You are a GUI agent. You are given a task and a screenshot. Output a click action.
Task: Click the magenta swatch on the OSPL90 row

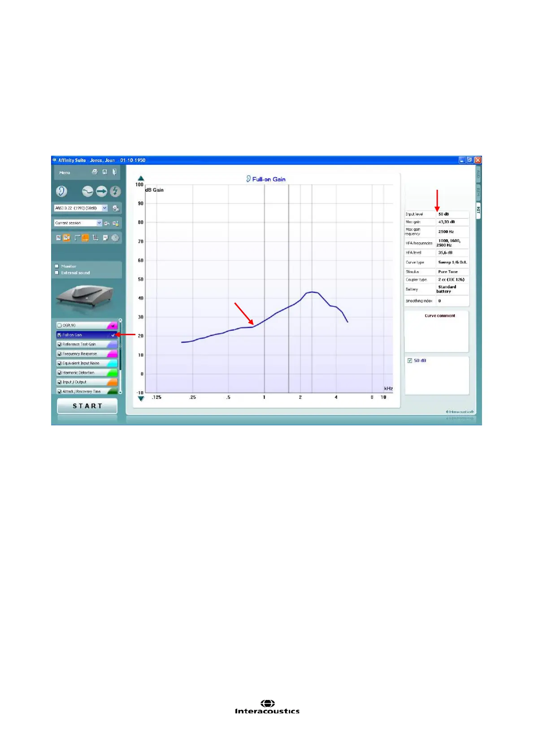click(112, 326)
